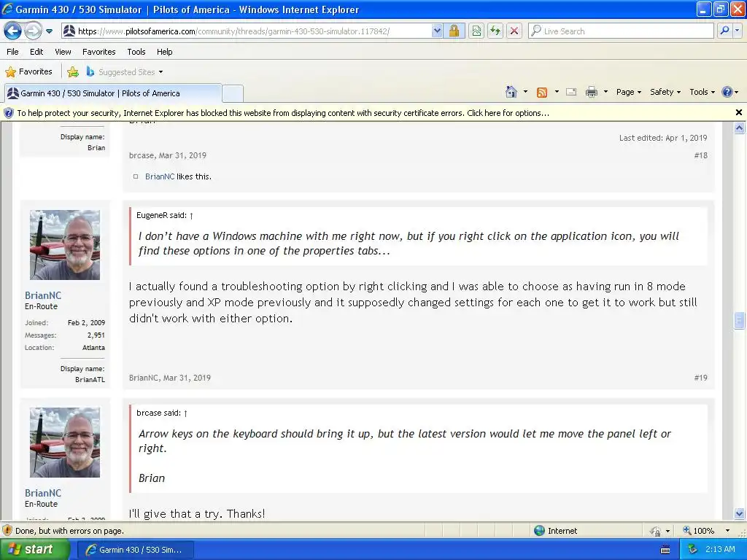Viewport: 747px width, 560px height.
Task: Expand the address bar URL history dropdown
Action: pyautogui.click(x=437, y=31)
